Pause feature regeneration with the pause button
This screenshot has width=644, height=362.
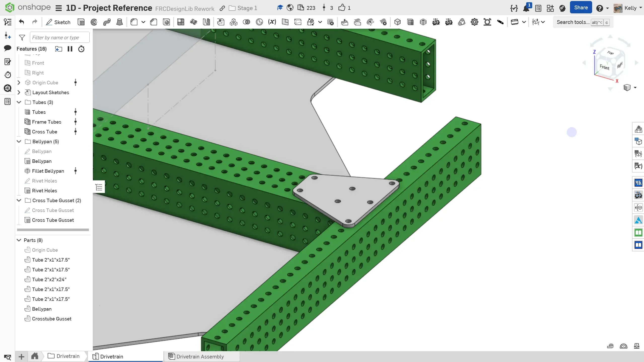click(x=70, y=49)
